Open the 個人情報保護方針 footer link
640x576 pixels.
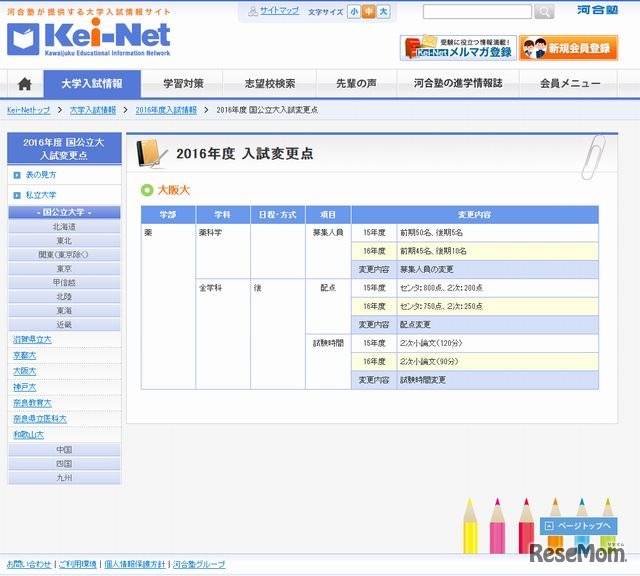point(135,564)
